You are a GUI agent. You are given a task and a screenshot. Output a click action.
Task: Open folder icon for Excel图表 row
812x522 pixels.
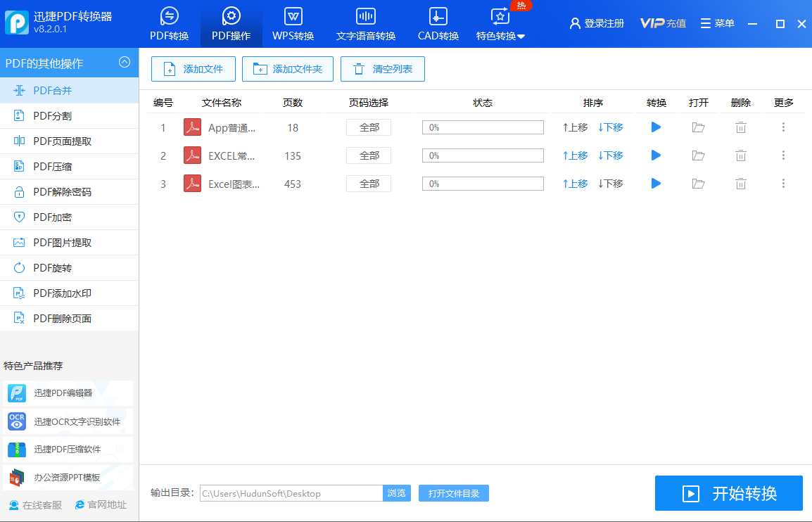click(x=699, y=184)
